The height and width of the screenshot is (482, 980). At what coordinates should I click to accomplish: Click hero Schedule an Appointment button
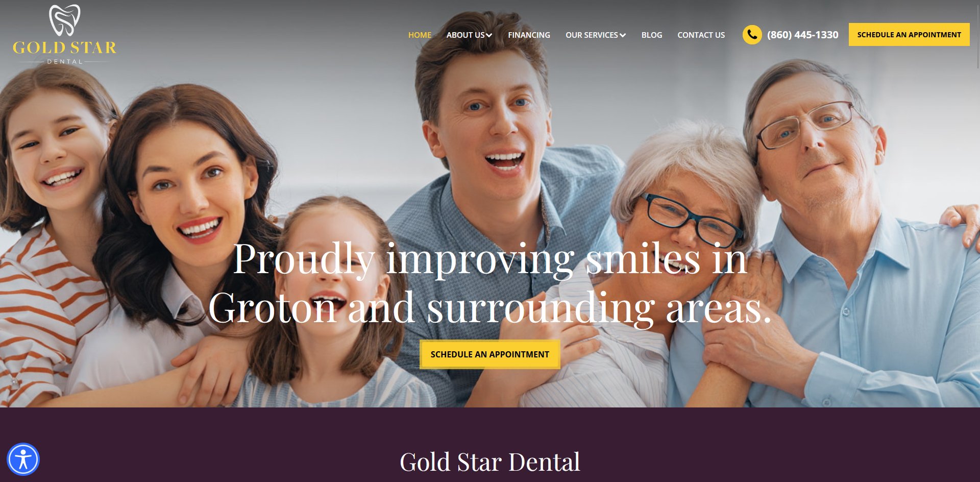coord(490,354)
